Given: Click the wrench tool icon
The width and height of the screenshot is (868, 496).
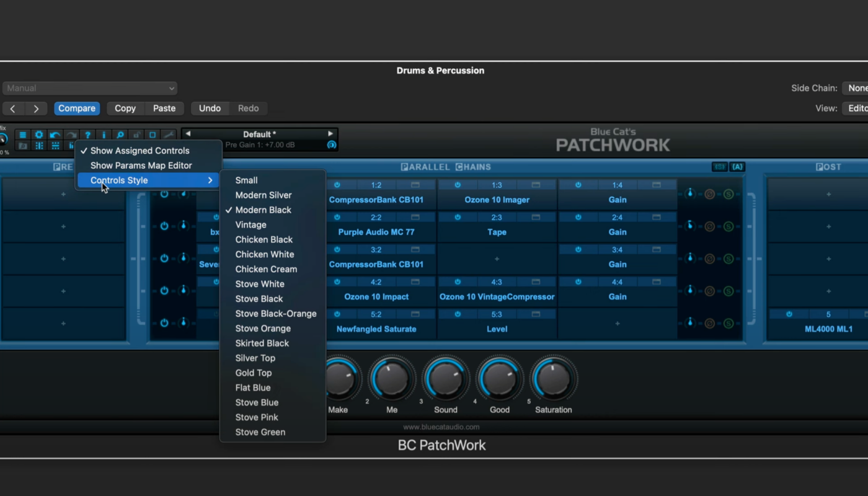Looking at the screenshot, I should pos(168,135).
